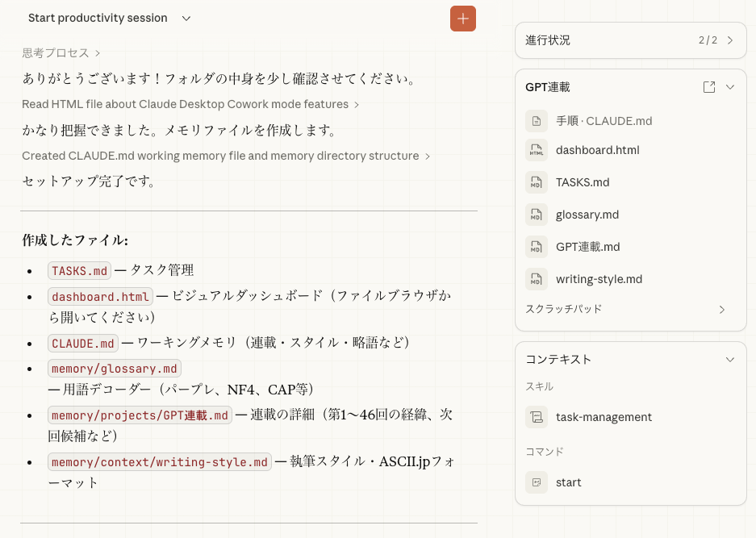This screenshot has height=538, width=756.
Task: Click the writing-style.md file icon
Action: tap(537, 279)
